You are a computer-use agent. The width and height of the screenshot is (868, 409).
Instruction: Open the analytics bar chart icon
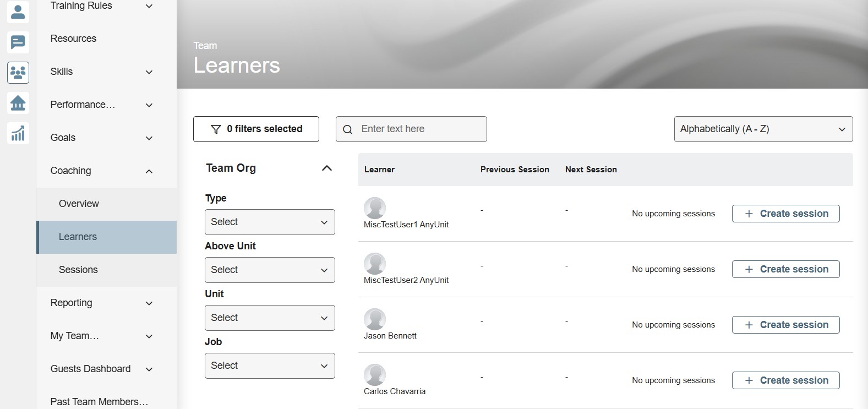pos(18,133)
